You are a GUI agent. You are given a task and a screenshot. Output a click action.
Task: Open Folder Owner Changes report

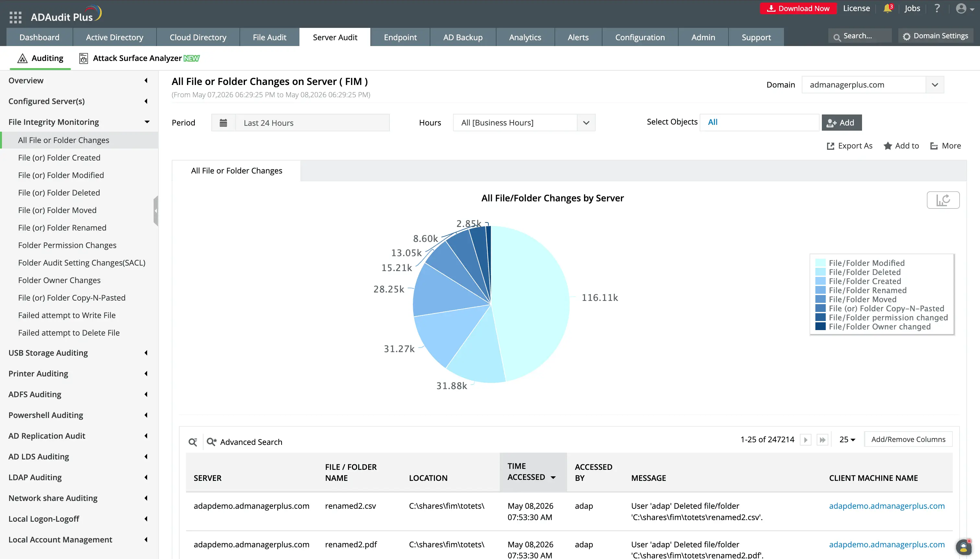click(59, 280)
